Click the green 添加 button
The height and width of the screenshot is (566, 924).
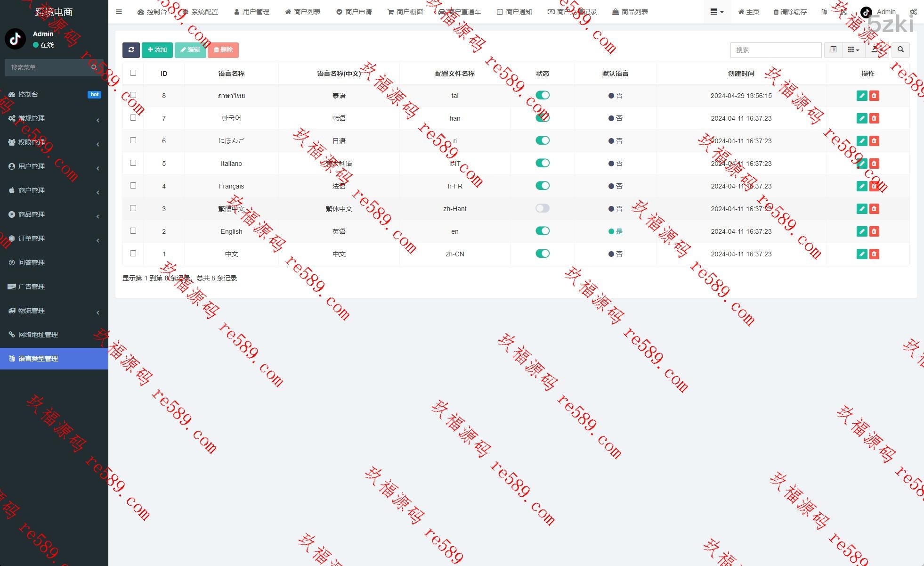click(157, 49)
